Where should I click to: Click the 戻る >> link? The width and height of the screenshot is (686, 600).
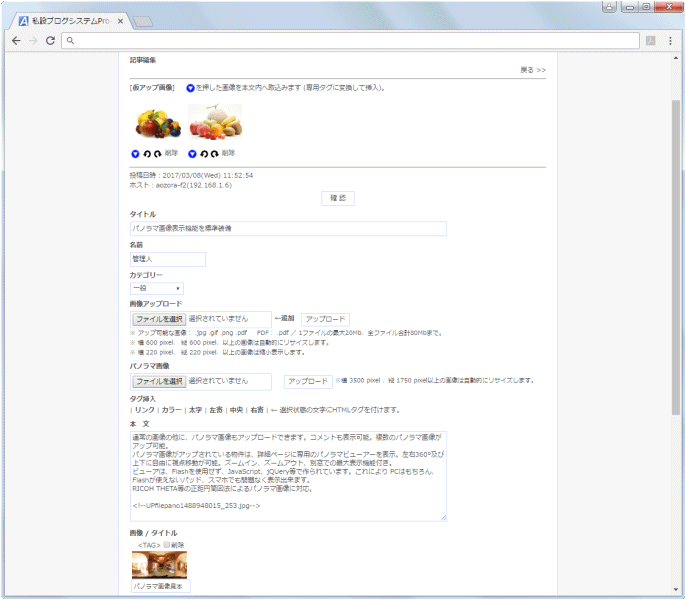click(x=533, y=71)
